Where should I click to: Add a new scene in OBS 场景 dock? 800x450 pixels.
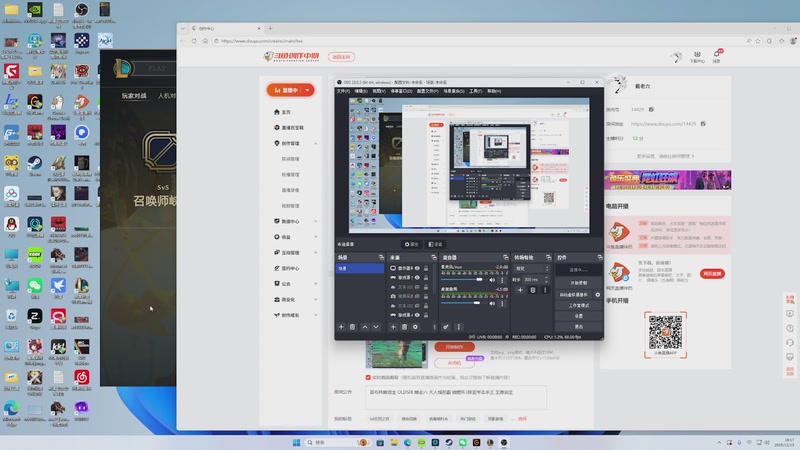pyautogui.click(x=341, y=327)
